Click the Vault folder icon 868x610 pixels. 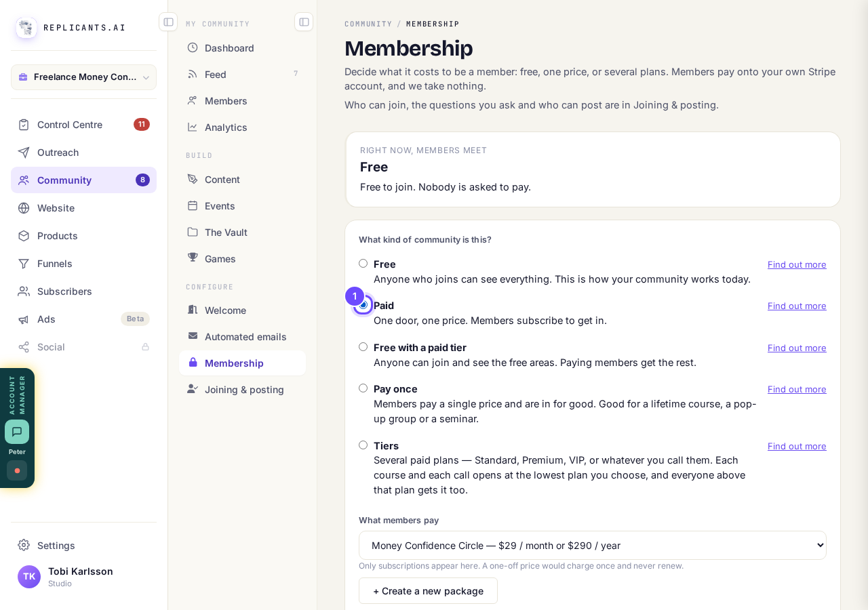[x=193, y=232]
